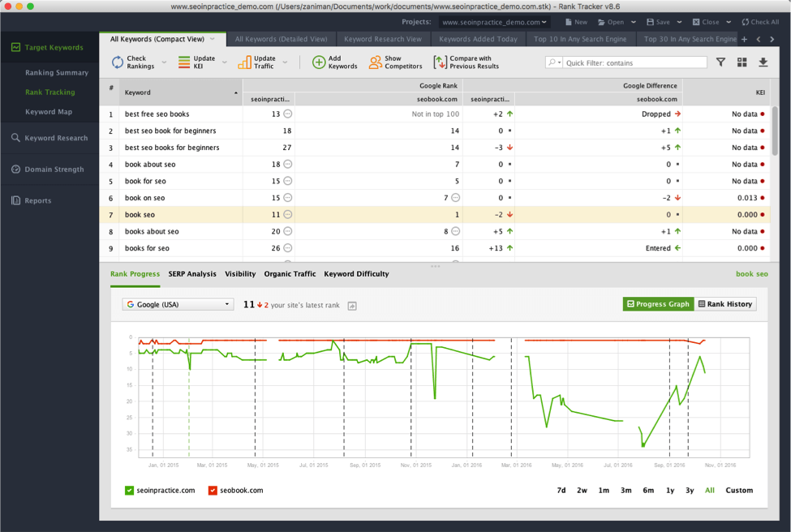Click Compare with Previous Results icon
The width and height of the screenshot is (791, 532).
point(440,62)
